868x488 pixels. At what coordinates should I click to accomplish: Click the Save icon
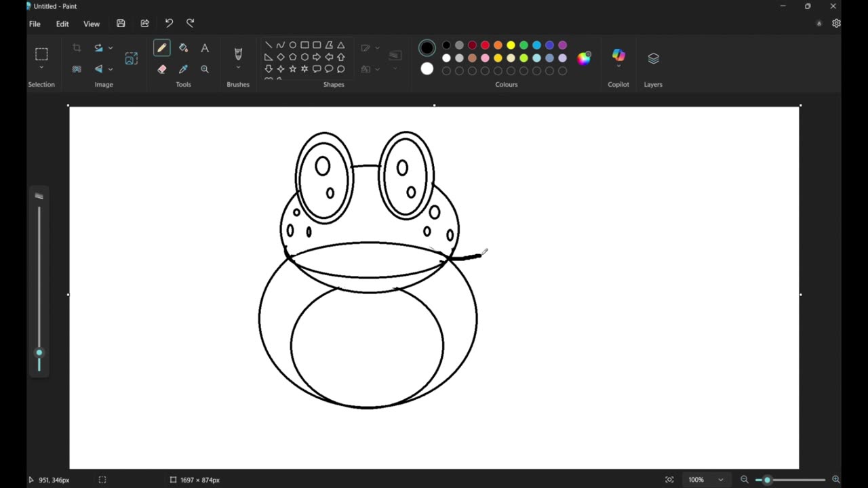[x=121, y=23]
